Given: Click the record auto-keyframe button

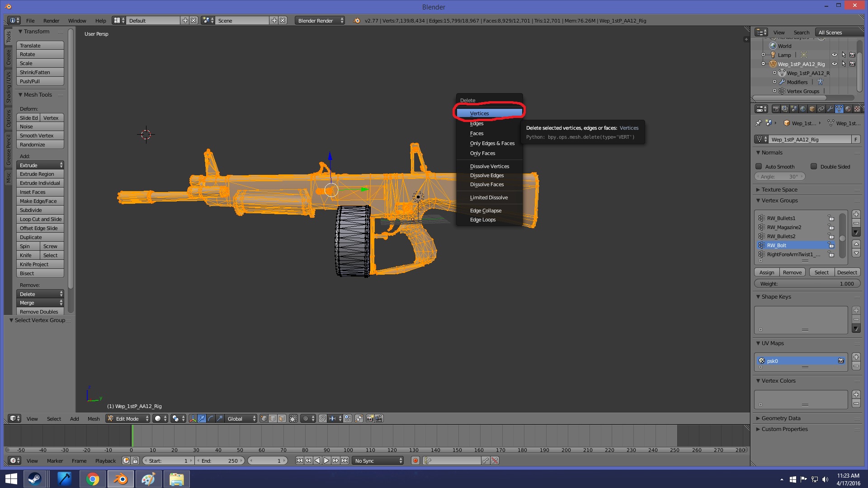Looking at the screenshot, I should click(x=415, y=460).
